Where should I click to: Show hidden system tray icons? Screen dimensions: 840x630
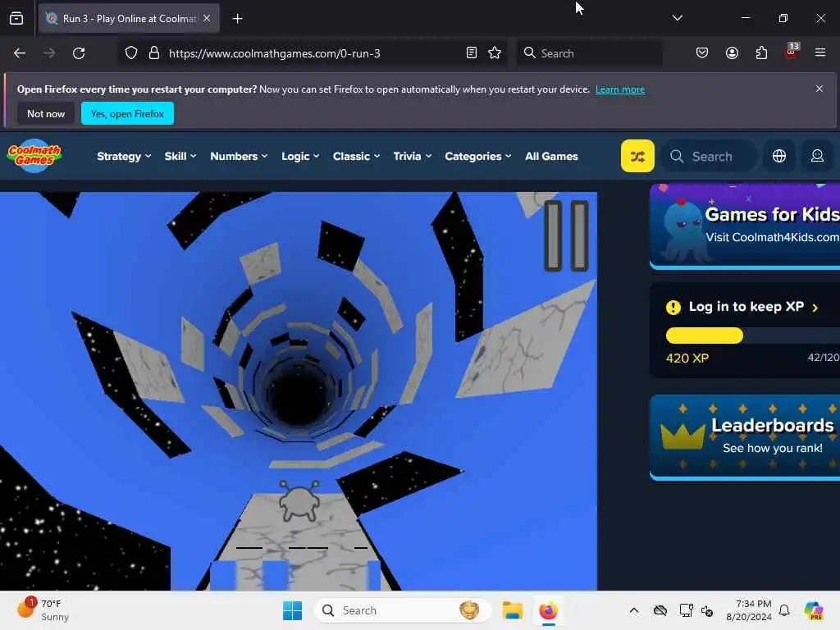pyautogui.click(x=634, y=610)
